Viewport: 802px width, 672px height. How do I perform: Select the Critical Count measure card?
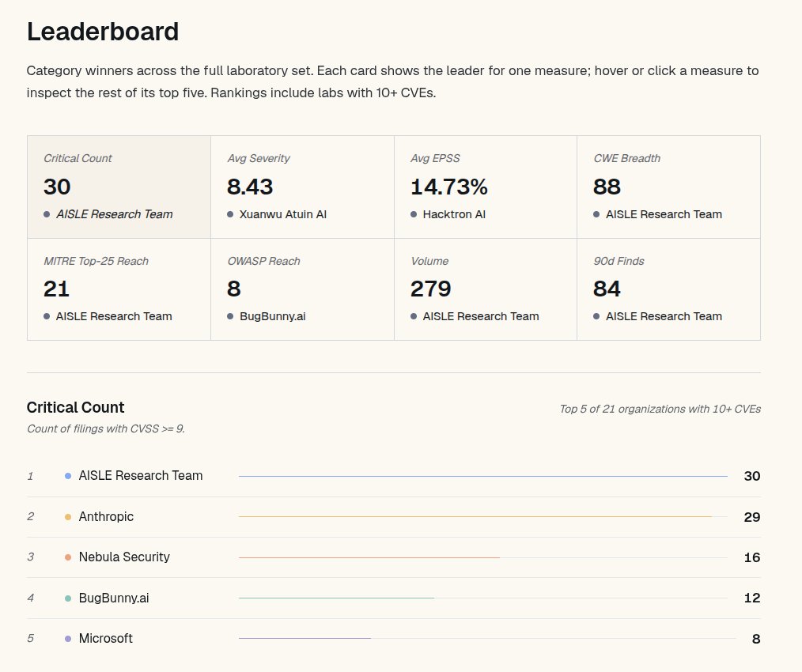coord(119,187)
